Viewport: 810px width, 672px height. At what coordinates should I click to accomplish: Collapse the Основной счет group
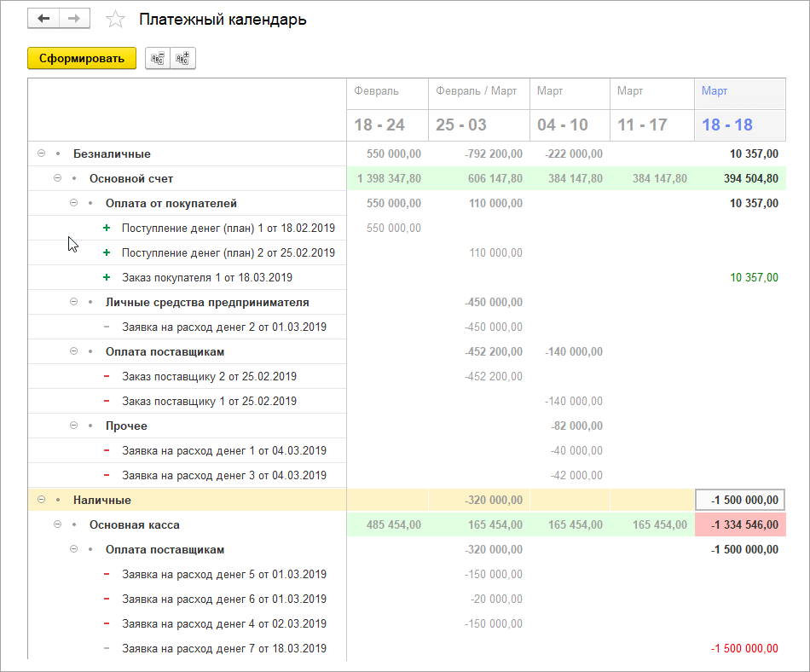(x=57, y=178)
